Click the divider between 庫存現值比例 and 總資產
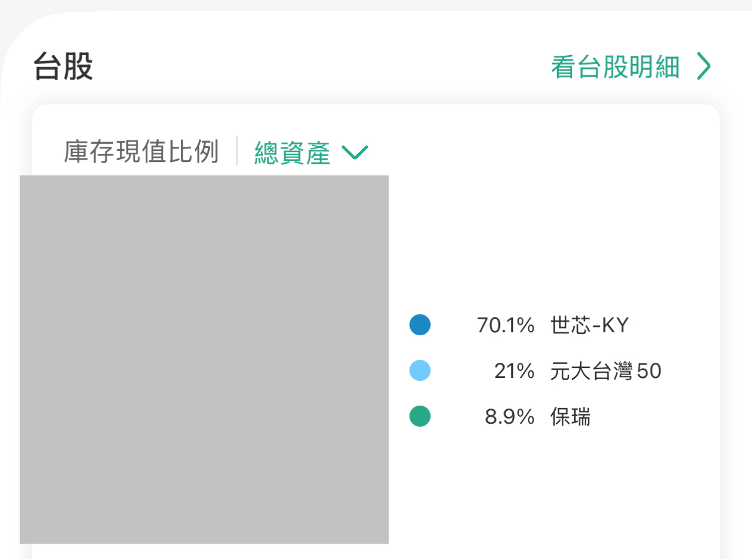 click(x=237, y=151)
